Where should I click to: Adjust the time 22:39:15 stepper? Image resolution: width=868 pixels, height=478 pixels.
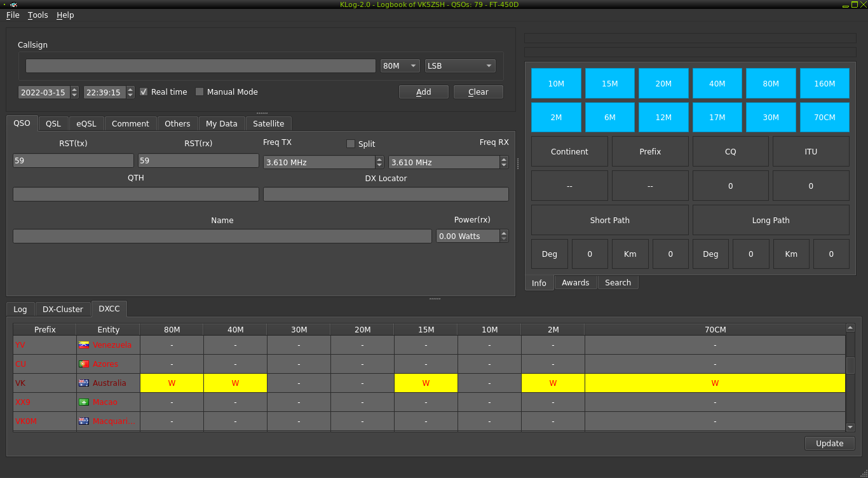point(130,92)
